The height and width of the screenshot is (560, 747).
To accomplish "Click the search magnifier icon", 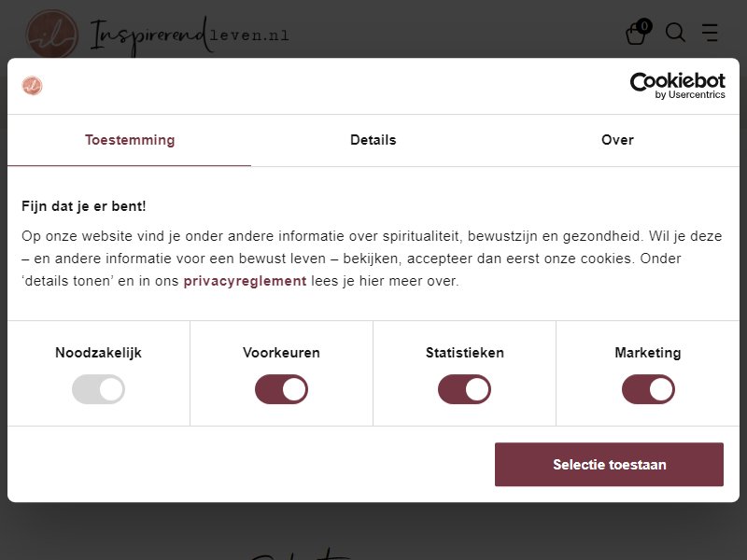I will point(675,33).
